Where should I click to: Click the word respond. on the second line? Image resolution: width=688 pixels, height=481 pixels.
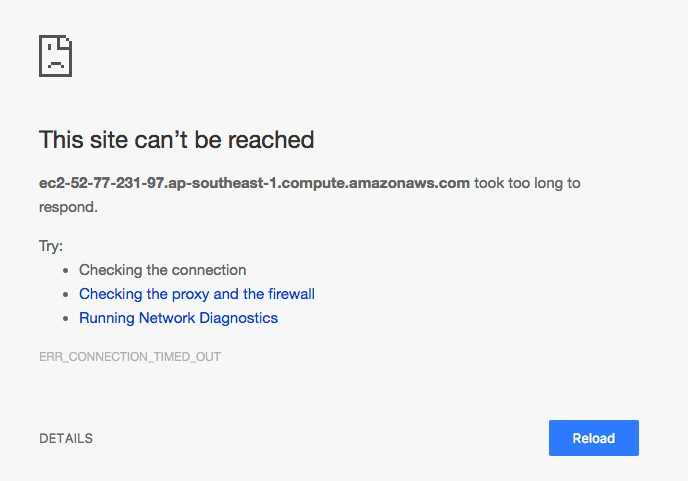[68, 207]
